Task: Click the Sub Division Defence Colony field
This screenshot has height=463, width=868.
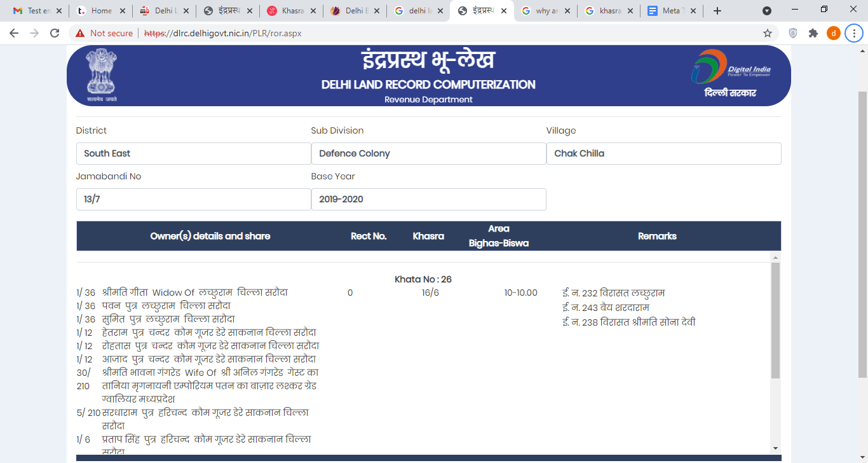Action: (x=428, y=153)
